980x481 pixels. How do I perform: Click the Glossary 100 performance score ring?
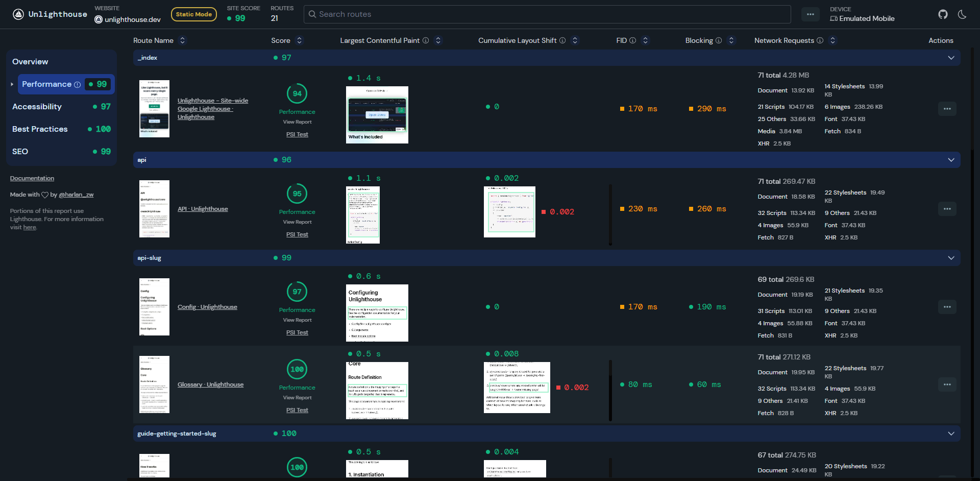coord(297,369)
